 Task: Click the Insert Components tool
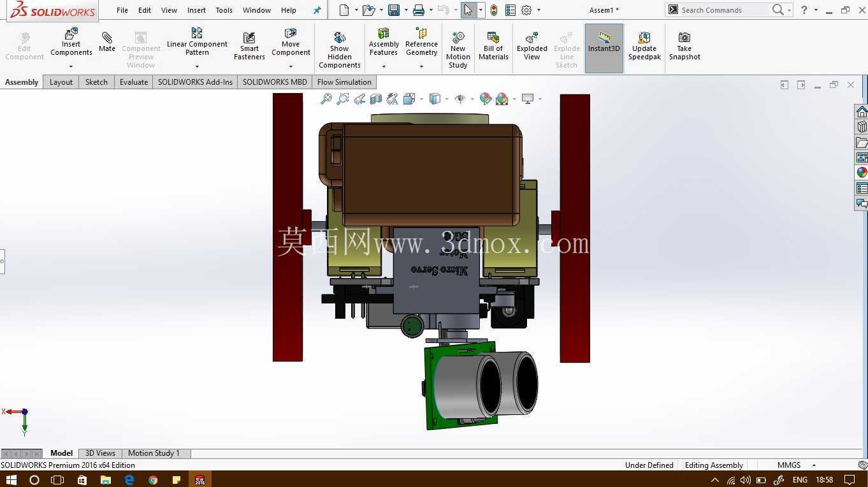[x=71, y=43]
